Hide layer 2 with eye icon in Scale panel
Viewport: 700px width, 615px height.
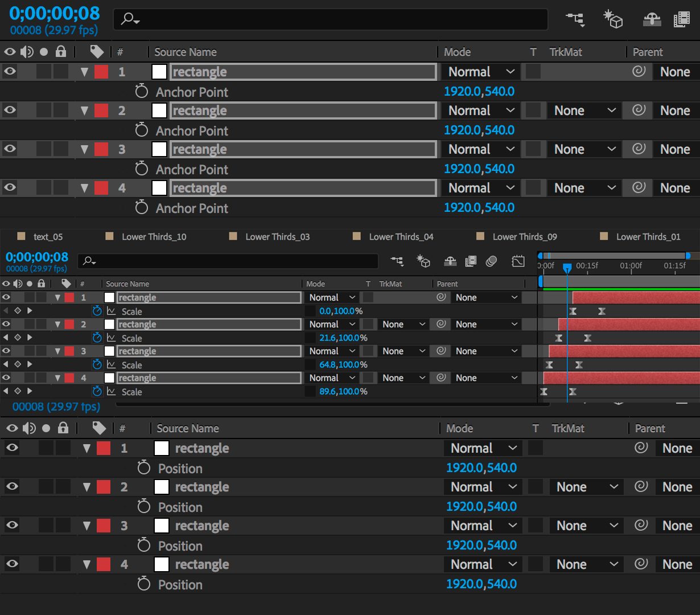(6, 324)
